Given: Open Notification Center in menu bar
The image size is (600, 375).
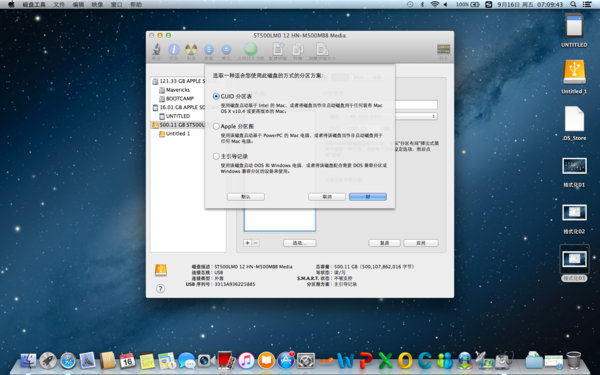Looking at the screenshot, I should tap(587, 5).
